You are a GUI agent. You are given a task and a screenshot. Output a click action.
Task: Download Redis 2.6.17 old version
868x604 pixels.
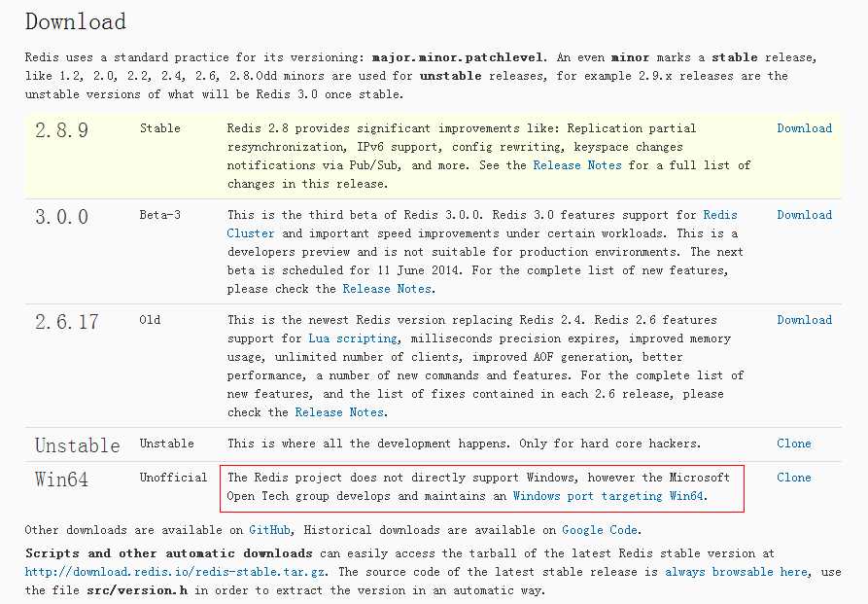coord(805,320)
